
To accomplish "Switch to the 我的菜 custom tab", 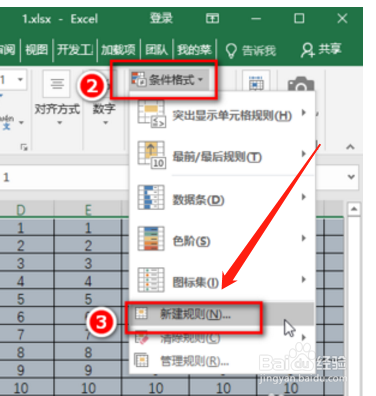I will coord(194,50).
